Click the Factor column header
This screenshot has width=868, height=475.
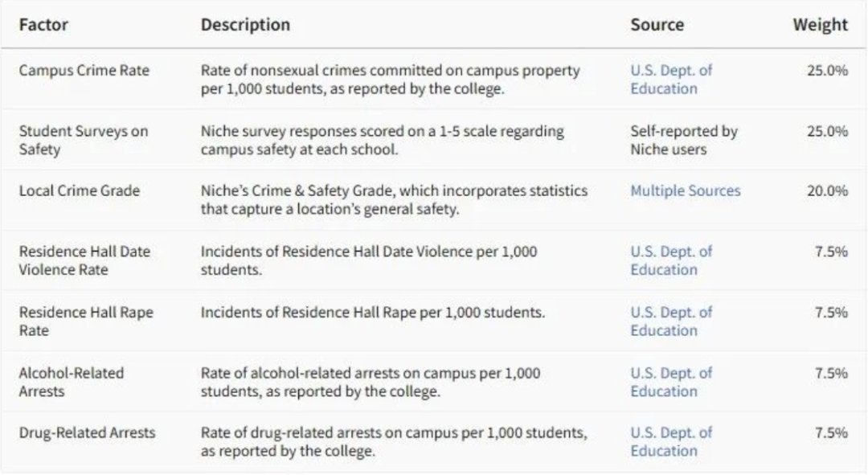click(x=43, y=25)
